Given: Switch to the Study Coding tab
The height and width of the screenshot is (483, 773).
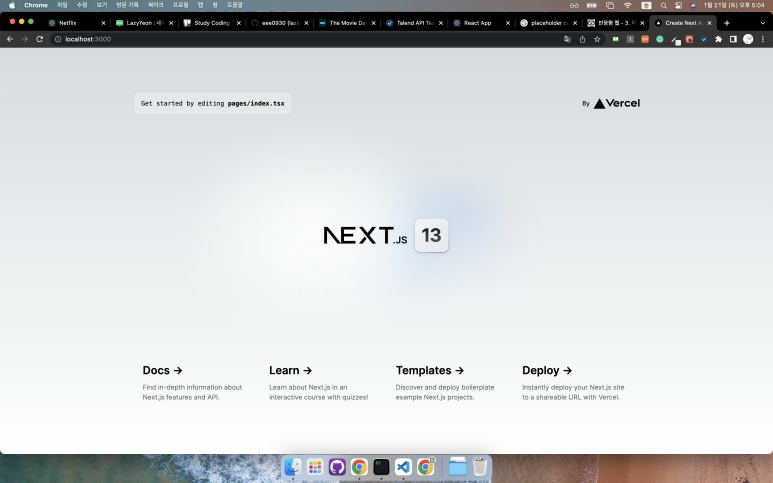Looking at the screenshot, I should [211, 23].
